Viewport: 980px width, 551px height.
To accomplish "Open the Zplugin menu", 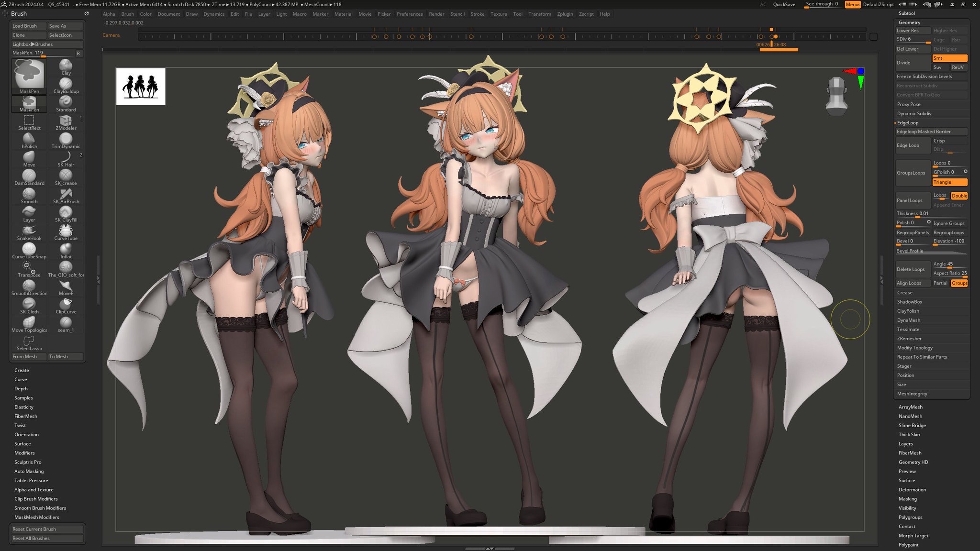I will [x=565, y=14].
